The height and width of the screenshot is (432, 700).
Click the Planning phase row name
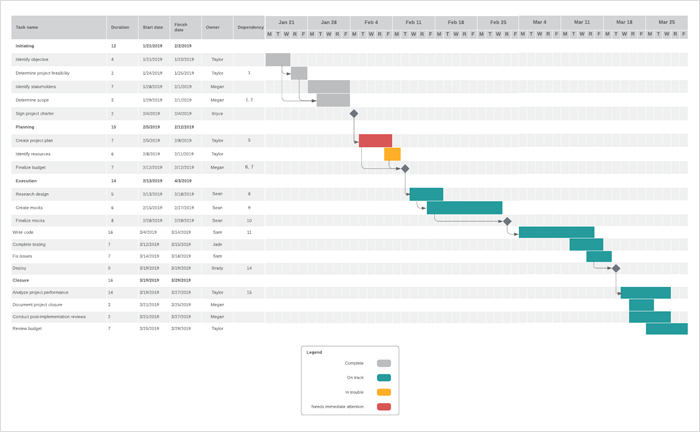25,127
